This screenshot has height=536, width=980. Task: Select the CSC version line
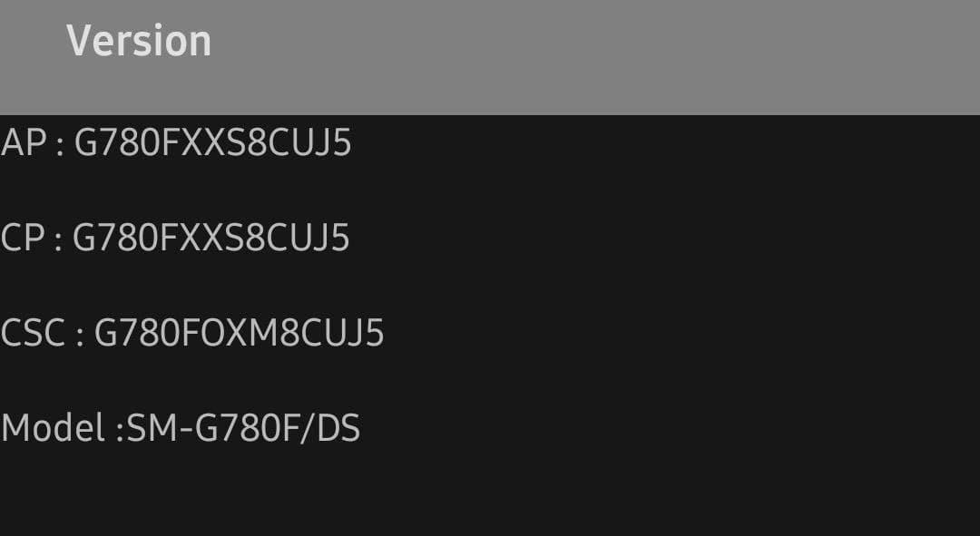191,333
